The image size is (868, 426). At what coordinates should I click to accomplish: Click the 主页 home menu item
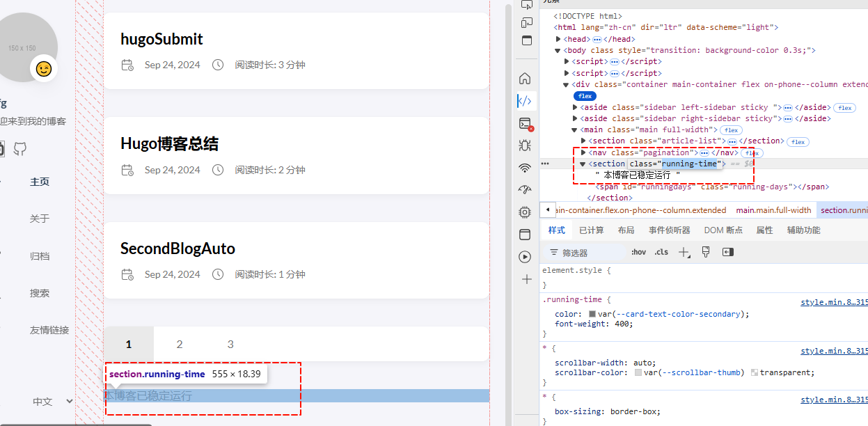[x=40, y=182]
